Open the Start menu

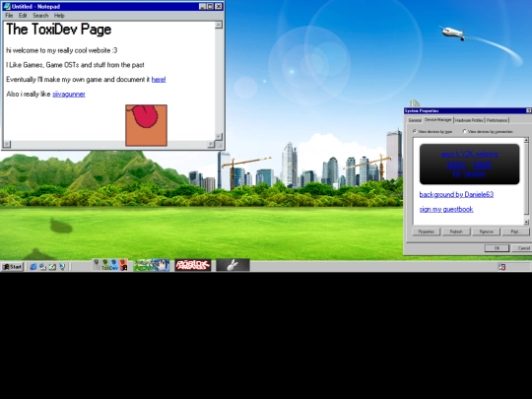(13, 267)
